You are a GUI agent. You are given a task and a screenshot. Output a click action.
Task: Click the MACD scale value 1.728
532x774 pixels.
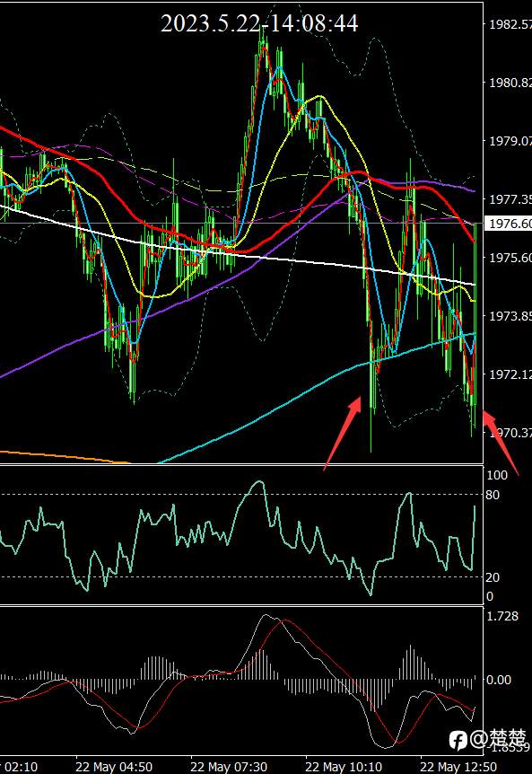pyautogui.click(x=503, y=616)
